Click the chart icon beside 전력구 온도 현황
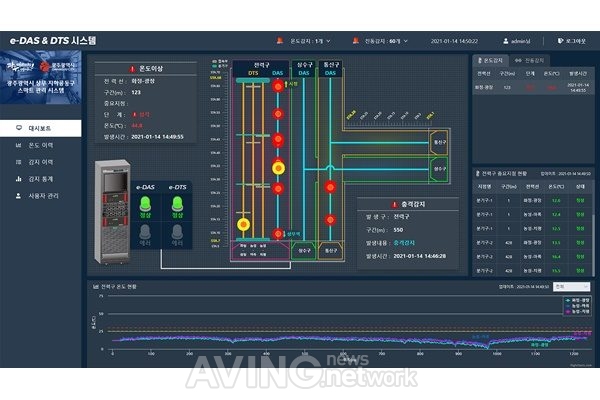The height and width of the screenshot is (400, 600). tap(96, 286)
